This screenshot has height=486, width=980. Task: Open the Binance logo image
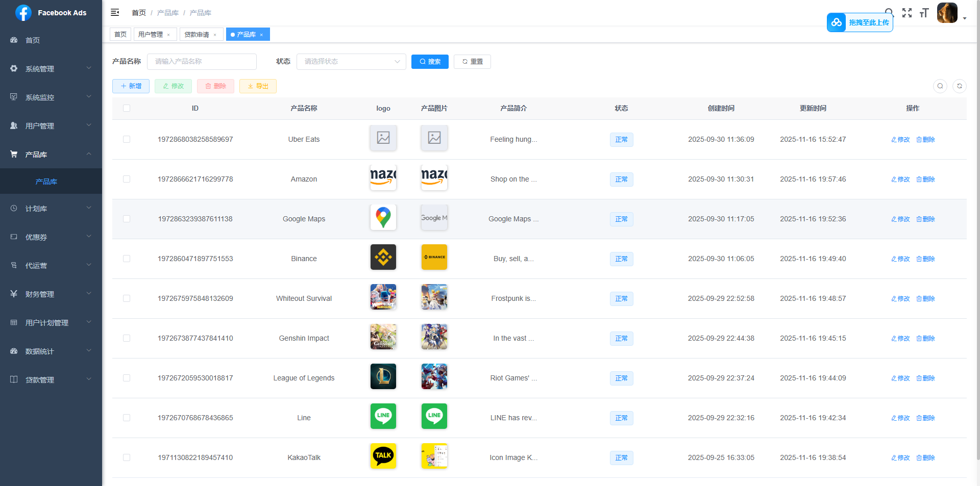point(383,257)
